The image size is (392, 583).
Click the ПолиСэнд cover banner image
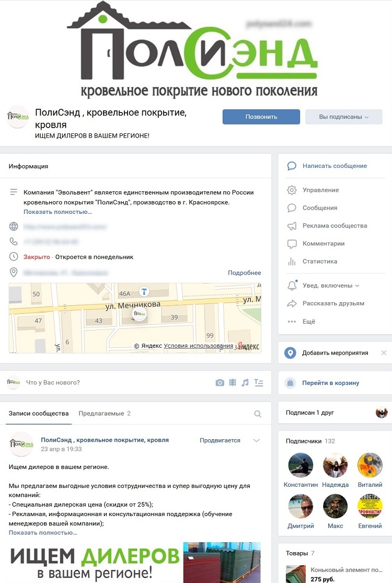(196, 50)
